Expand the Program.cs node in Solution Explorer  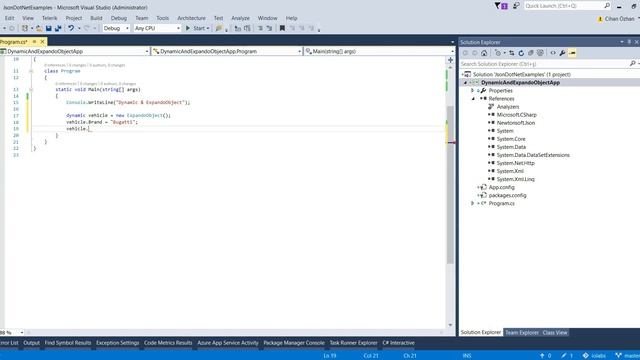pos(473,203)
